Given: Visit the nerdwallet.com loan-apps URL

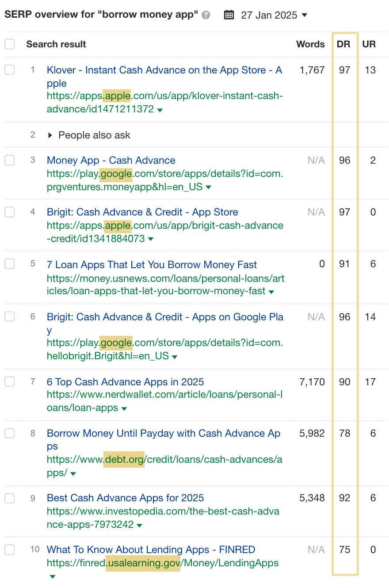Looking at the screenshot, I should click(164, 401).
